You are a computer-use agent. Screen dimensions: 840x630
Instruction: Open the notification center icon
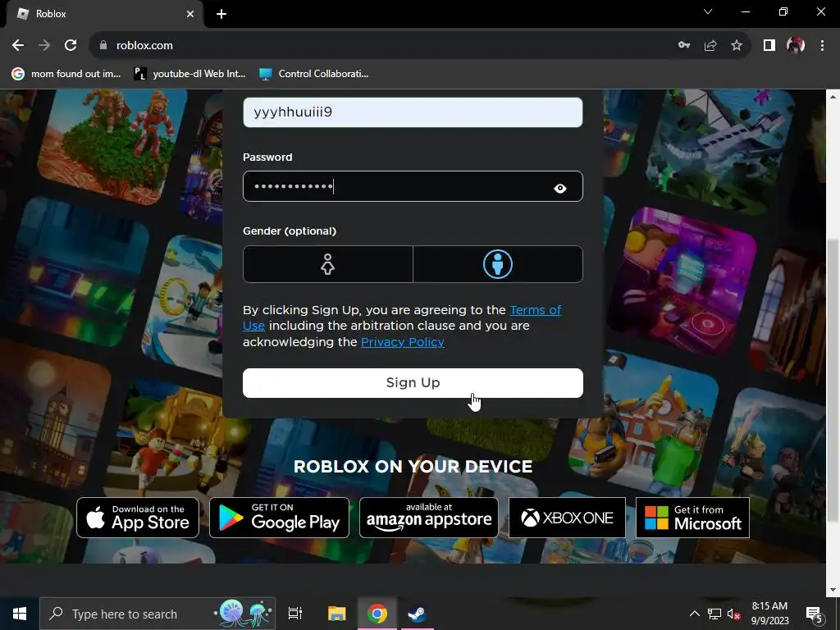click(815, 614)
